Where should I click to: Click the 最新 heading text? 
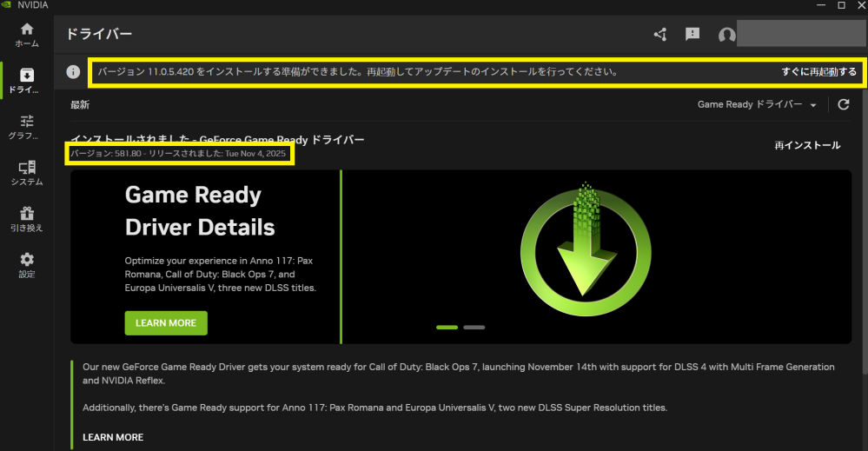coord(80,104)
